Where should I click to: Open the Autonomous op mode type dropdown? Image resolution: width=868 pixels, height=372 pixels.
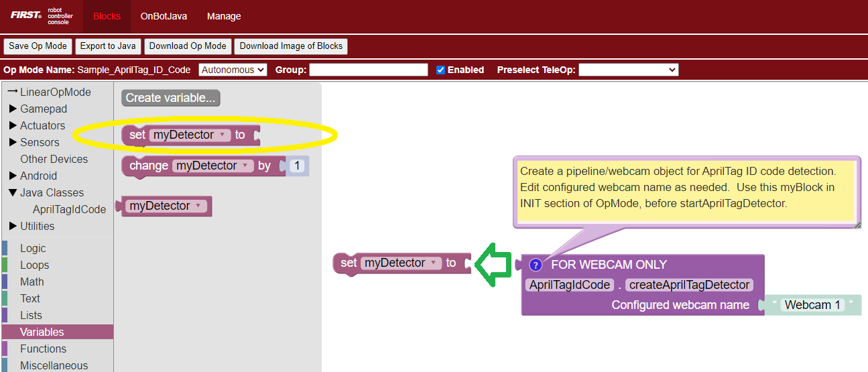tap(233, 70)
